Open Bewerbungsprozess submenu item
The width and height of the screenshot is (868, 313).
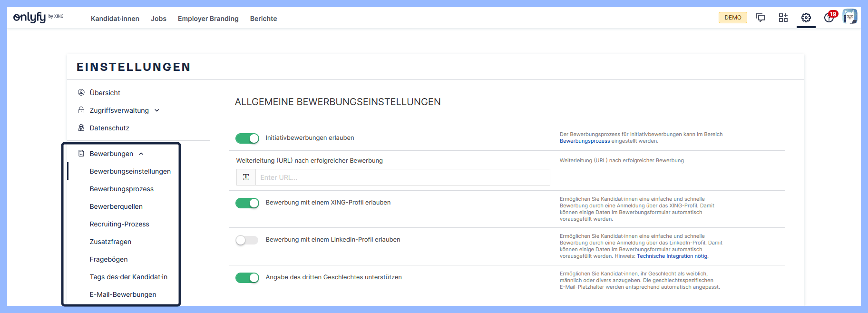click(122, 189)
